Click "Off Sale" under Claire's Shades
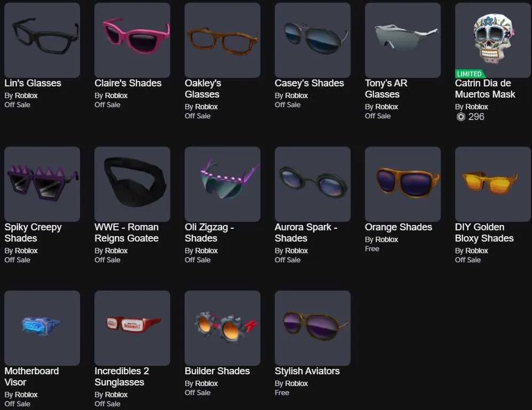The image size is (532, 410). 108,105
